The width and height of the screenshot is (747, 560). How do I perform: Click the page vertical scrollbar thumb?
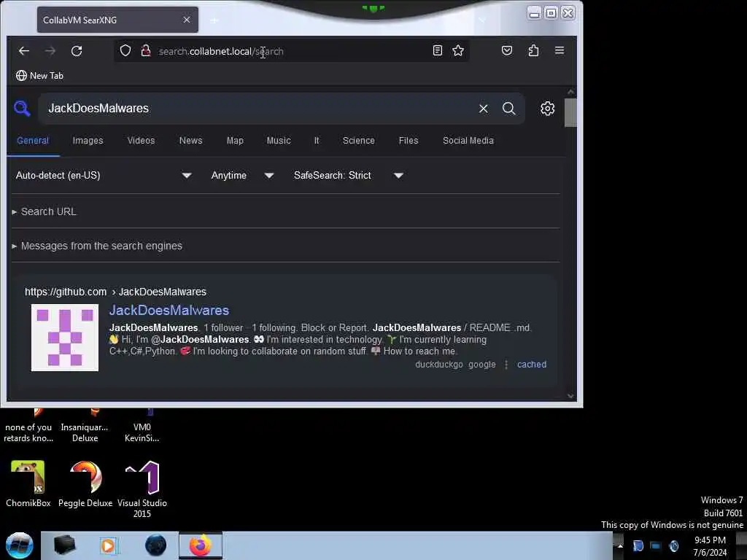tap(570, 113)
